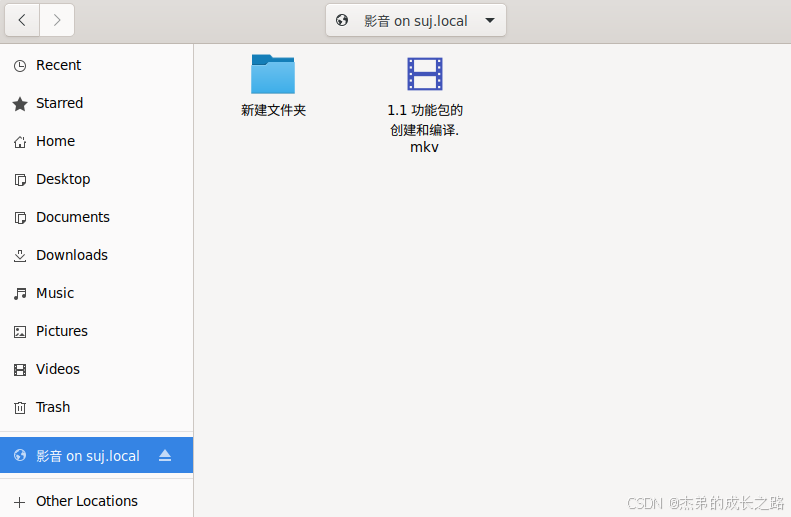This screenshot has width=791, height=517.
Task: Click the Videos film icon in sidebar
Action: (x=20, y=370)
